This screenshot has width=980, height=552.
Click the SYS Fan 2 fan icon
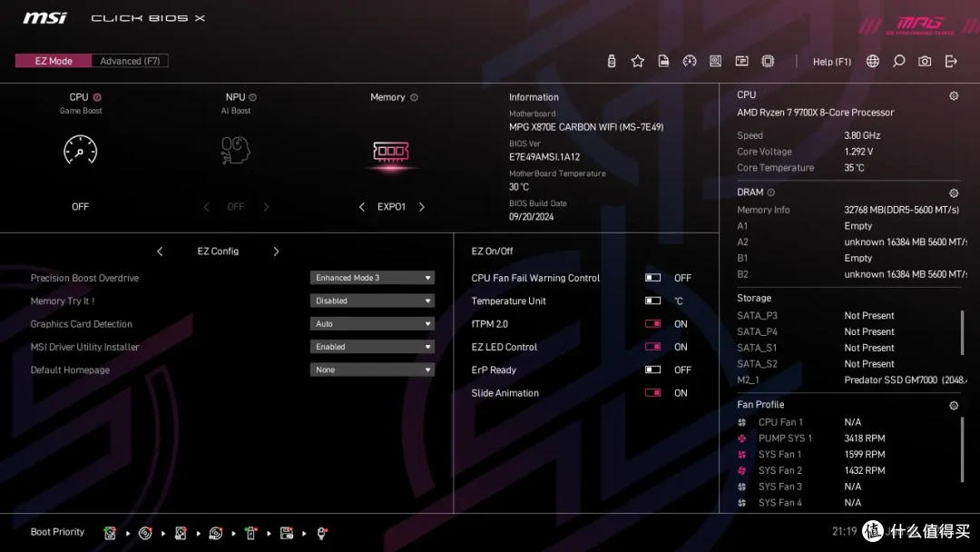[742, 470]
